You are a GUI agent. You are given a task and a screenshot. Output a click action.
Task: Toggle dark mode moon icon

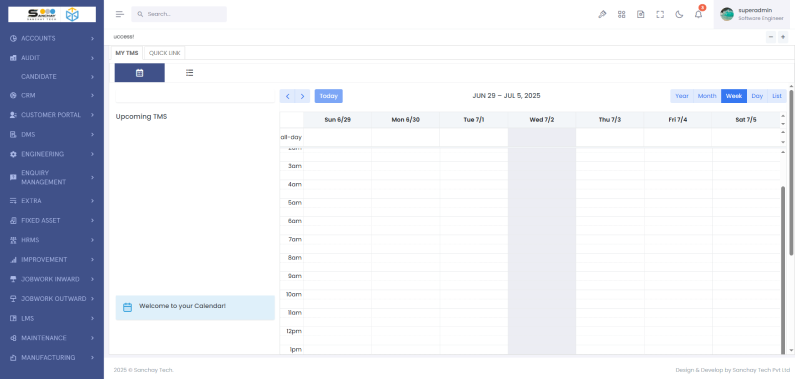[679, 14]
